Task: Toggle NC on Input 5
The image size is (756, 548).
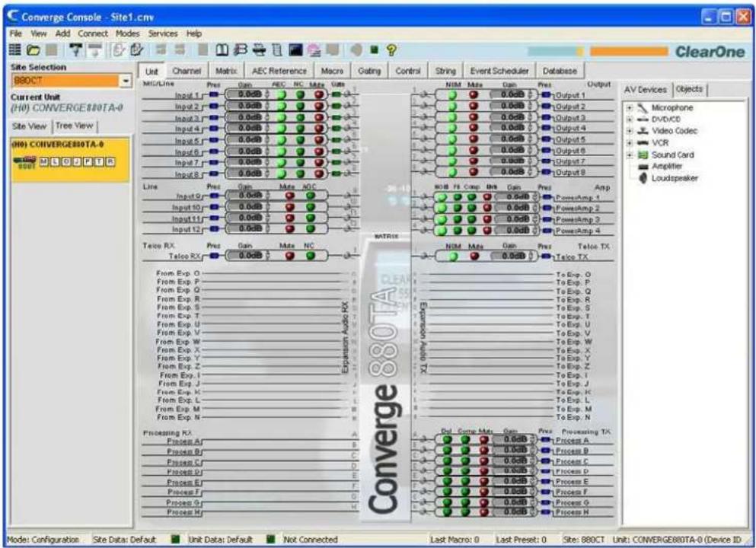Action: point(301,140)
